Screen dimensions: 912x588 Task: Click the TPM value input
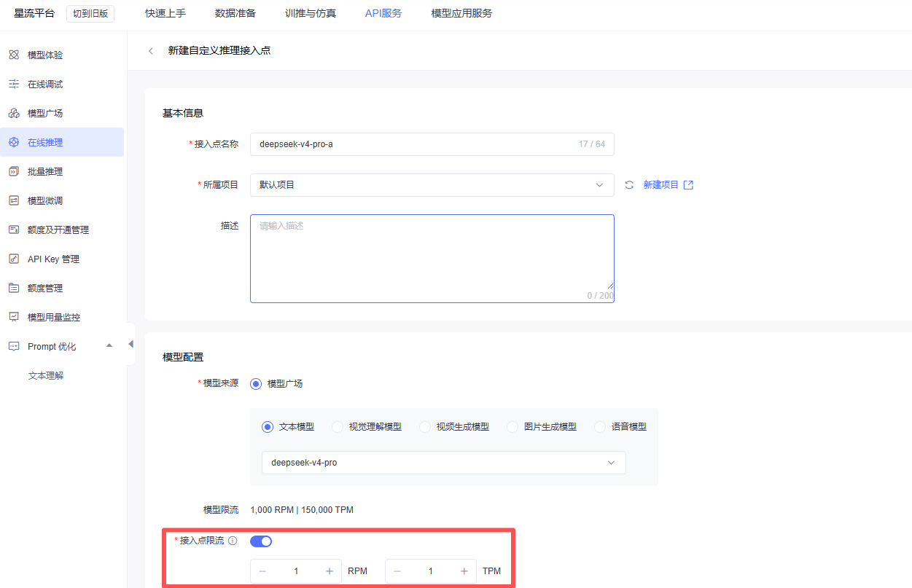coord(431,571)
